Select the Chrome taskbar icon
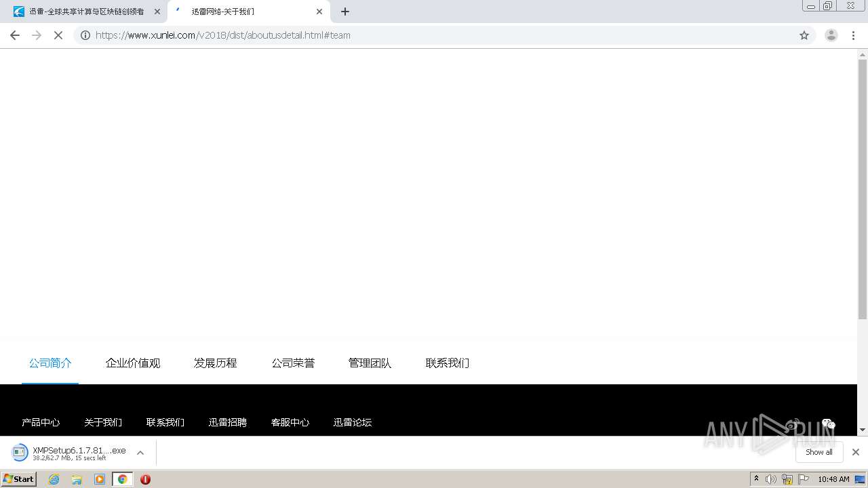868x488 pixels. pos(122,479)
